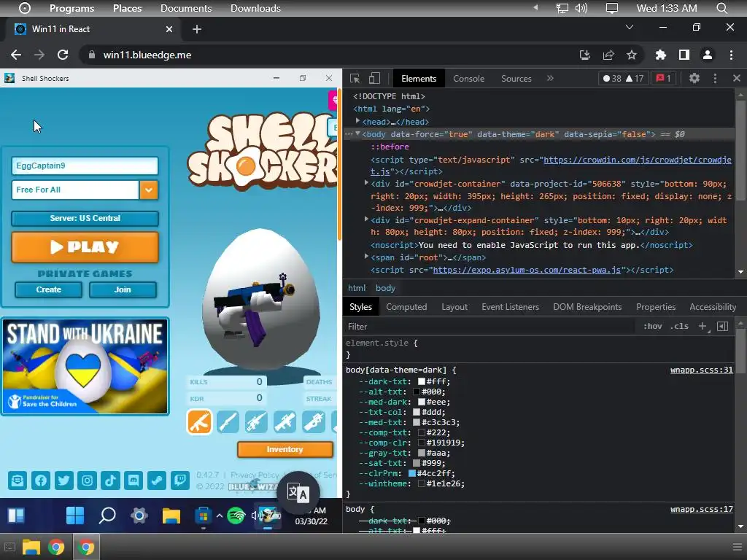Open Chrome tab search chevron
This screenshot has width=747, height=560.
coord(630,27)
